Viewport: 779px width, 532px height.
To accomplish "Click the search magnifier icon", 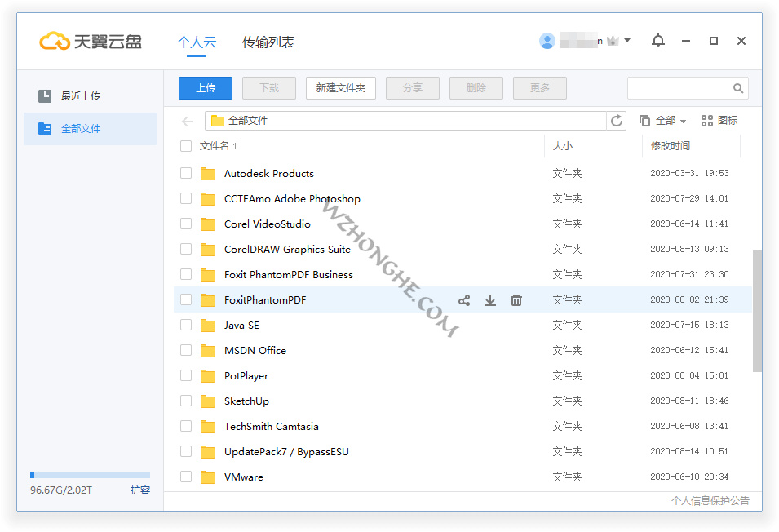I will 737,87.
